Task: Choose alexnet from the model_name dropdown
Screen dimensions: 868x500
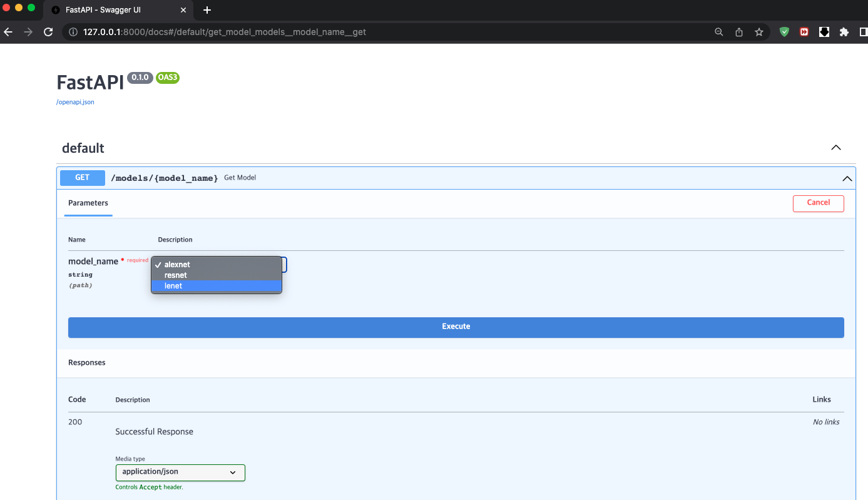Action: pos(217,265)
